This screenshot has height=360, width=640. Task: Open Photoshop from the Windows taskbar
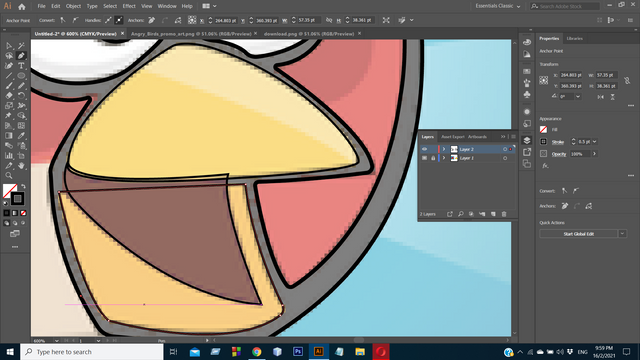pyautogui.click(x=298, y=351)
